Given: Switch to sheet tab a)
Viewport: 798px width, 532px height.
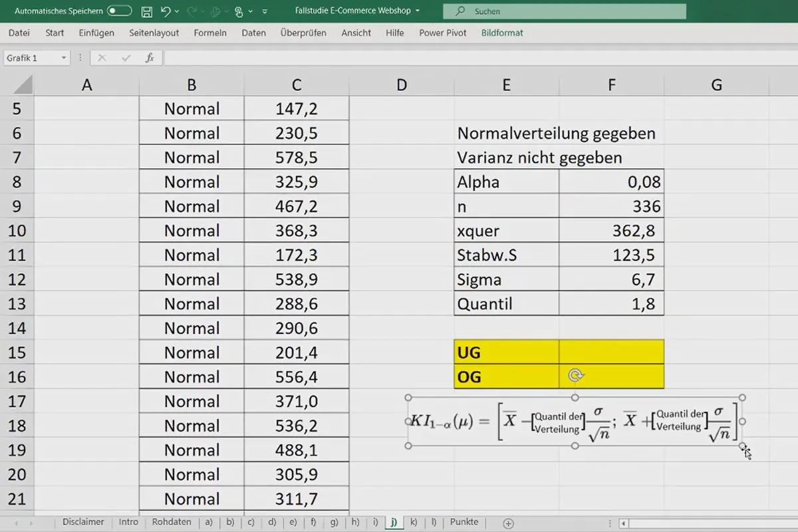Looking at the screenshot, I should pyautogui.click(x=209, y=522).
